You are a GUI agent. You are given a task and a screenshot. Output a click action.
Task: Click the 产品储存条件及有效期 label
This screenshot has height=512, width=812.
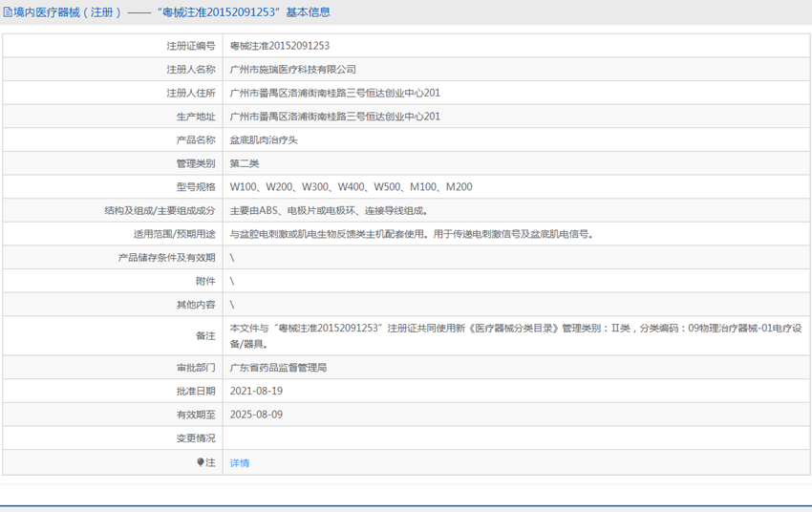tap(166, 258)
